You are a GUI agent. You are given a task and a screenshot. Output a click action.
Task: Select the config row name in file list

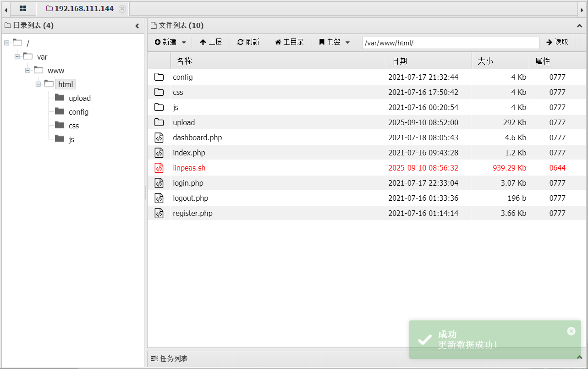coord(183,77)
